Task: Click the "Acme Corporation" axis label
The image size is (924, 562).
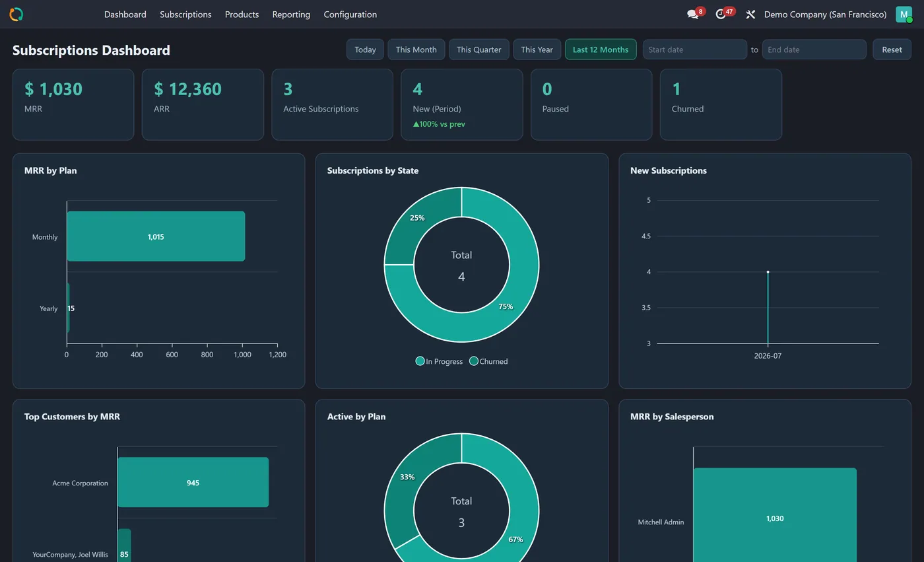Action: click(81, 483)
